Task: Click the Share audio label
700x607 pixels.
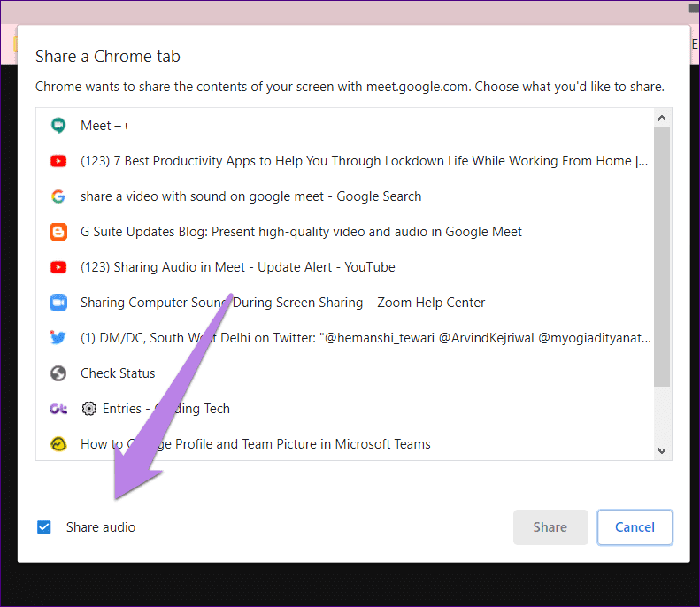Action: click(x=101, y=527)
